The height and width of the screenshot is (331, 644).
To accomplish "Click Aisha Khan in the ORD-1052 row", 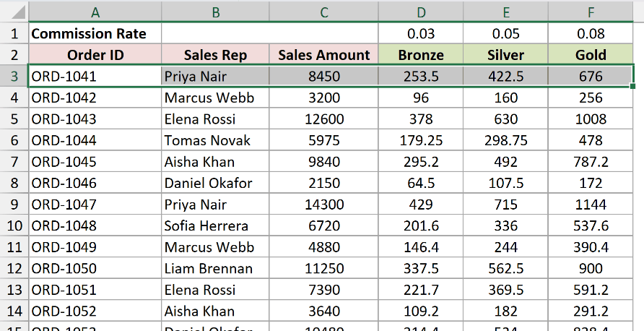I will point(216,311).
